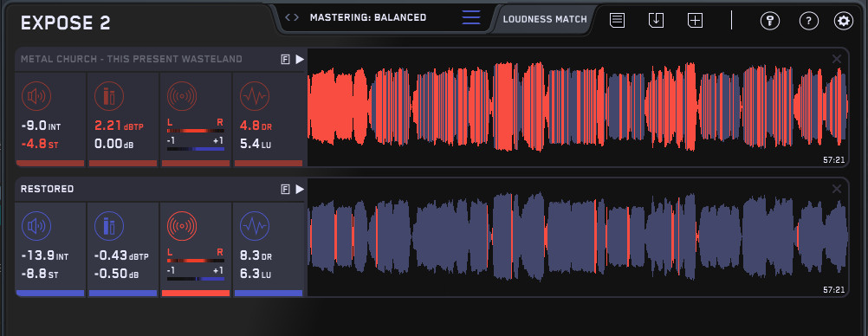Viewport: 868px width, 336px height.
Task: Remove the Metal Church track with X
Action: [837, 59]
